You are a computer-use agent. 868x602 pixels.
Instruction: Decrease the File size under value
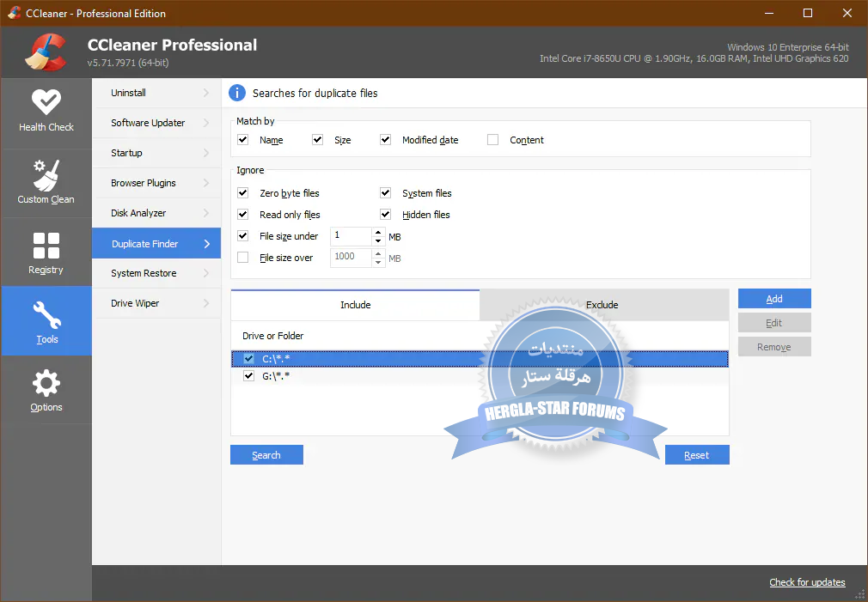378,241
